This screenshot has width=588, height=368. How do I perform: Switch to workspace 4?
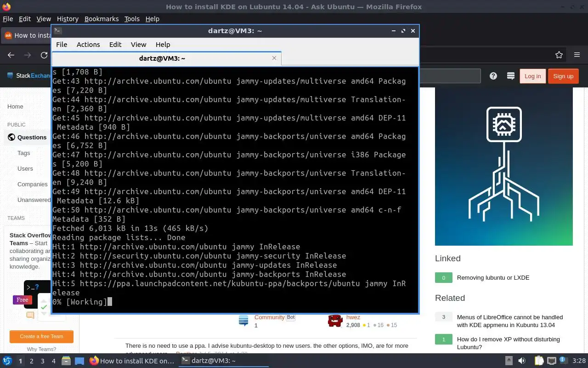point(53,361)
